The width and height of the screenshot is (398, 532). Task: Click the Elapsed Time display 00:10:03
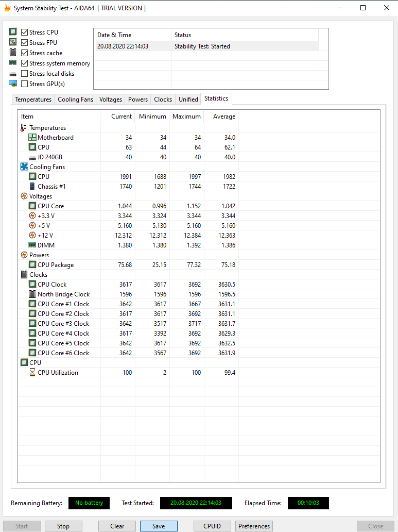(x=308, y=503)
